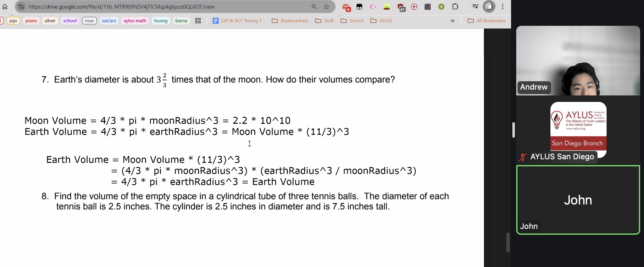The width and height of the screenshot is (644, 267).
Task: Open Chrome three-dot menu
Action: coord(503,6)
